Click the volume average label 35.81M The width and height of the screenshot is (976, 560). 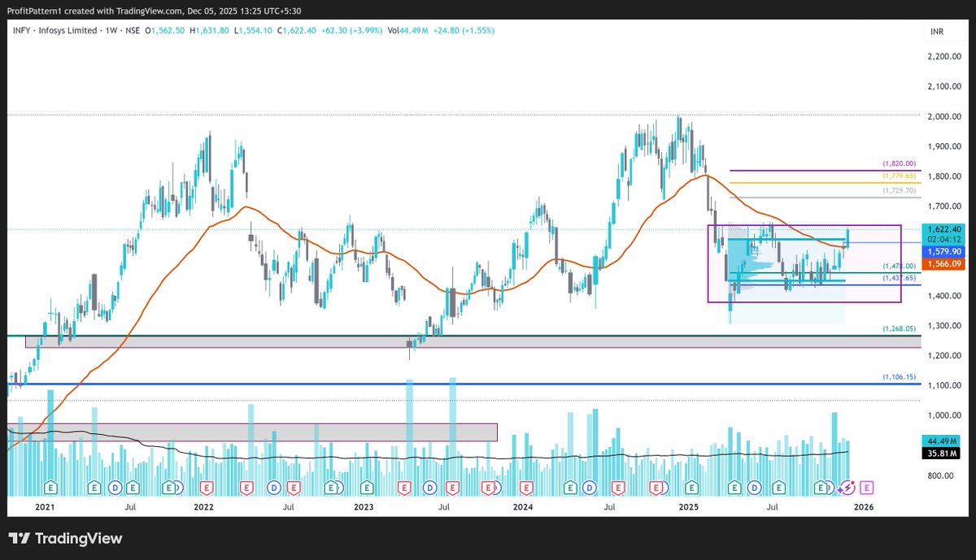[944, 453]
